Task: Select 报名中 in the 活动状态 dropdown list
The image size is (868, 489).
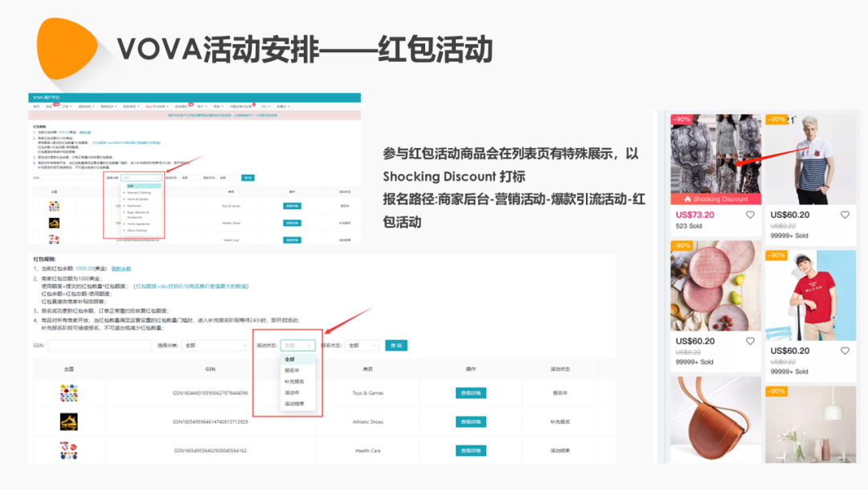Action: (298, 371)
